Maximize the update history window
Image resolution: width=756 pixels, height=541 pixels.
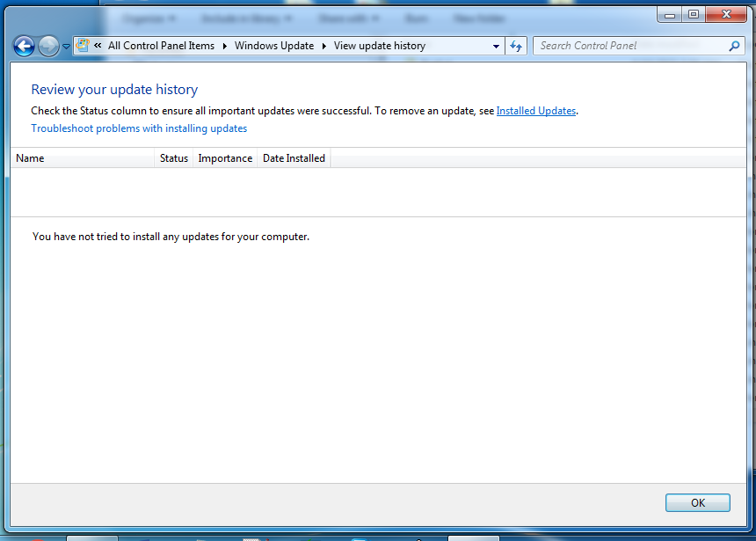point(694,15)
